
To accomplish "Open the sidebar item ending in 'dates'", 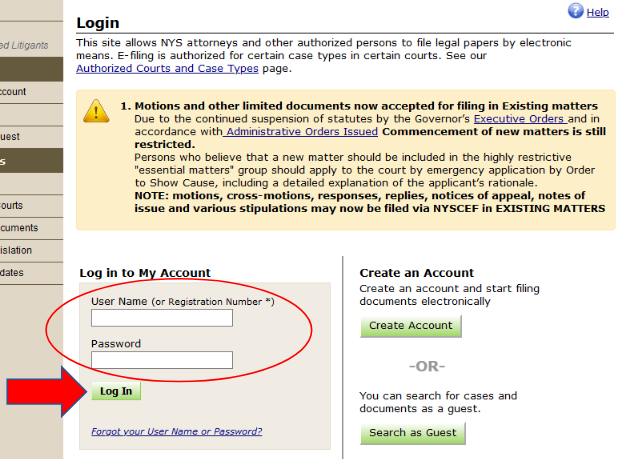I will pos(12,272).
